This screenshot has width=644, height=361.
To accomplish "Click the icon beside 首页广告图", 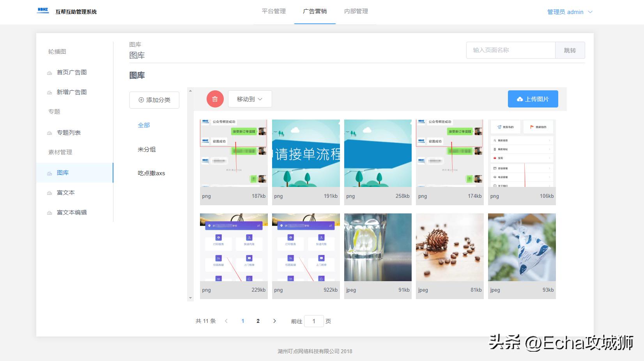I will pyautogui.click(x=50, y=72).
